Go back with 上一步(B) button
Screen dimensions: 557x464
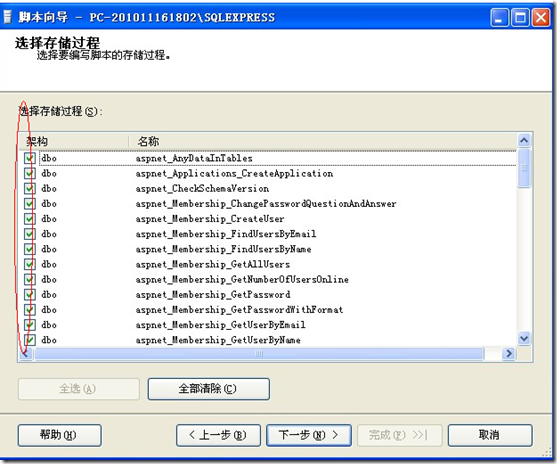(x=218, y=435)
